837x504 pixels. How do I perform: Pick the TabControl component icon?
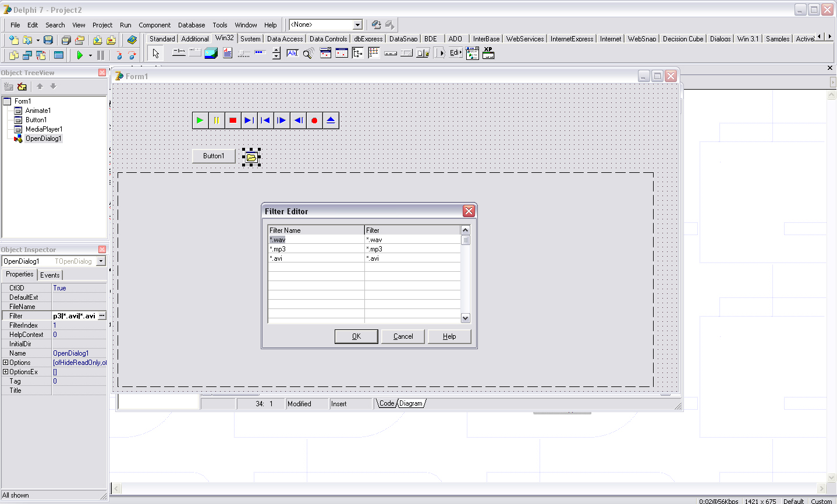[x=179, y=53]
